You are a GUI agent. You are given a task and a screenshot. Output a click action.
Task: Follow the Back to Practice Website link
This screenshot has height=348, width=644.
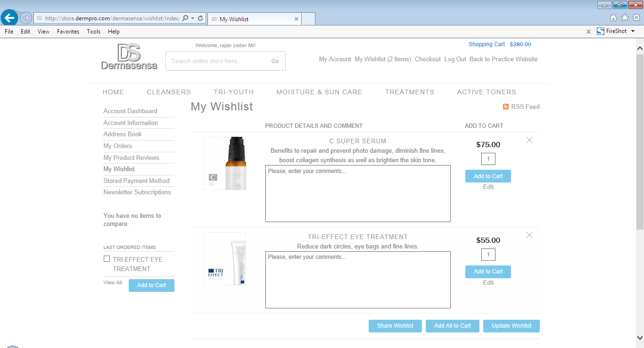click(x=504, y=59)
